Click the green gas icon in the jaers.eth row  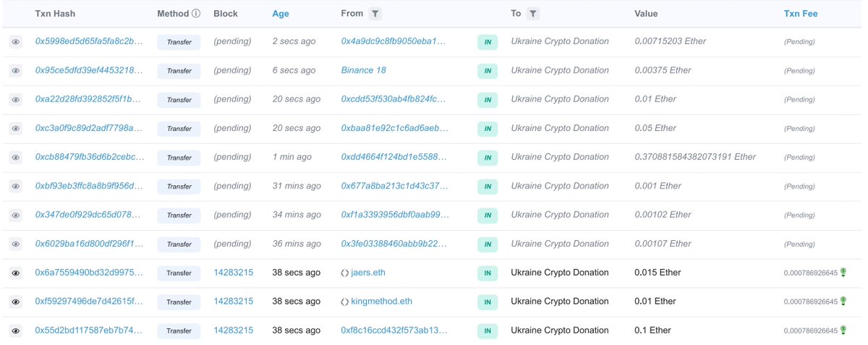click(x=843, y=273)
